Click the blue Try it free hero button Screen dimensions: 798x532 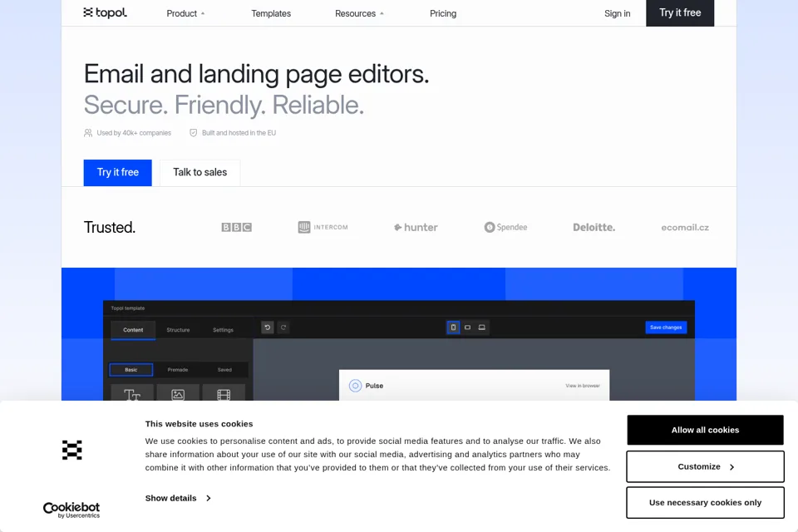(x=117, y=173)
